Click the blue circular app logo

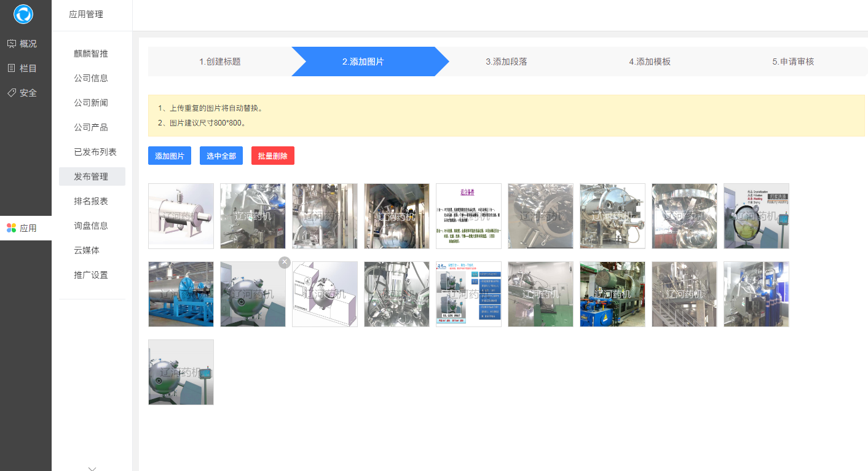pos(23,14)
